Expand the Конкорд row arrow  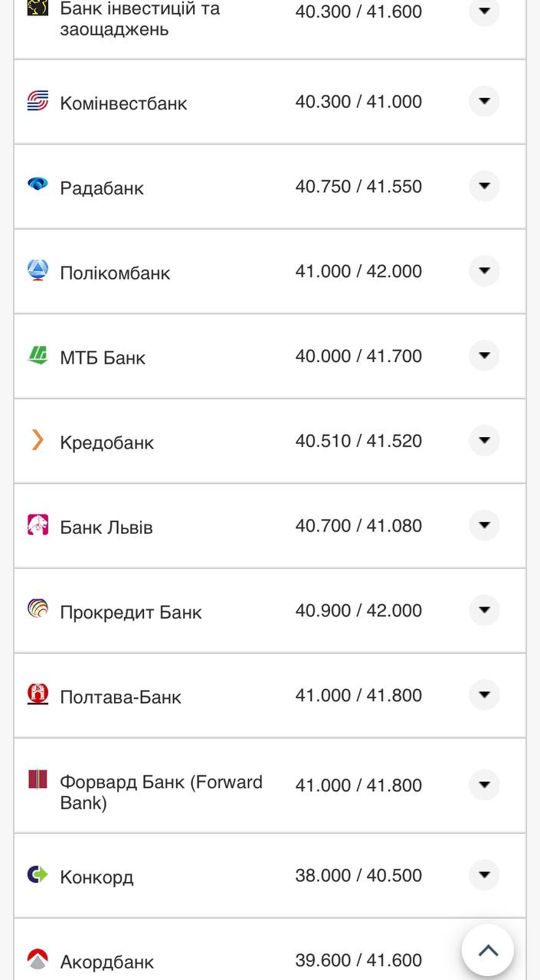coord(484,875)
